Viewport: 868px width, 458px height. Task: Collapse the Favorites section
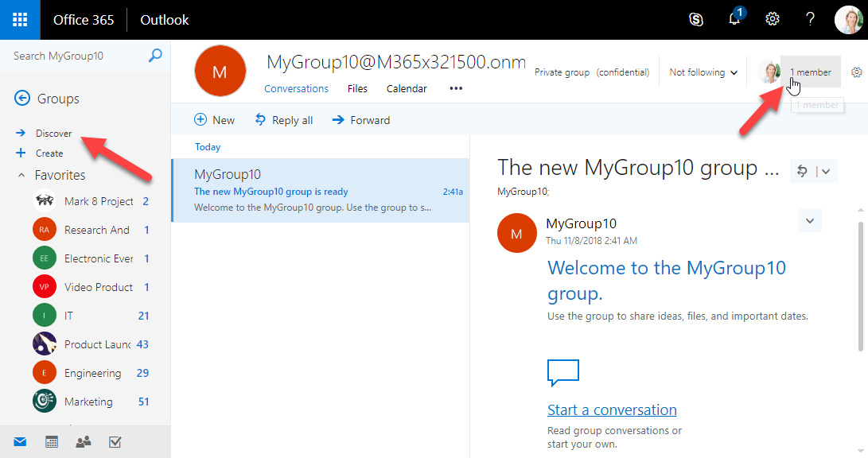(21, 175)
